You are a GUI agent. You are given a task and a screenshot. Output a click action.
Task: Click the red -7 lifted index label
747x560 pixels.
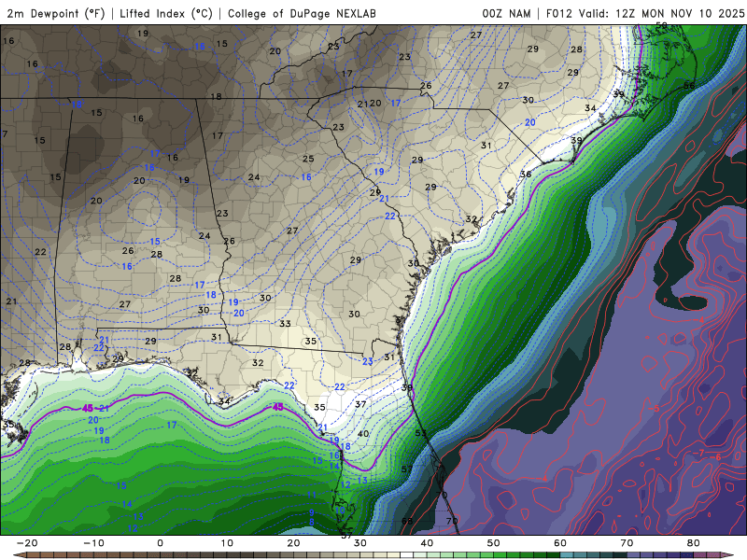coord(698,453)
